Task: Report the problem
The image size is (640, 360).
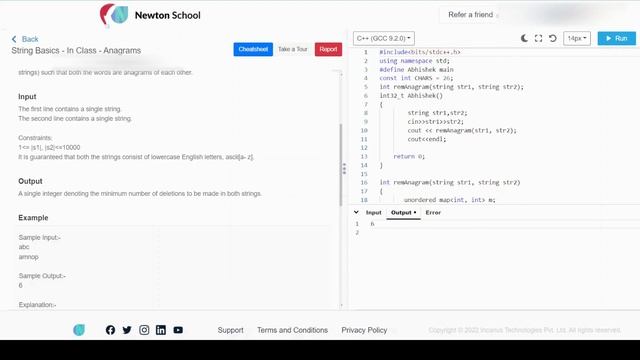Action: click(x=328, y=49)
